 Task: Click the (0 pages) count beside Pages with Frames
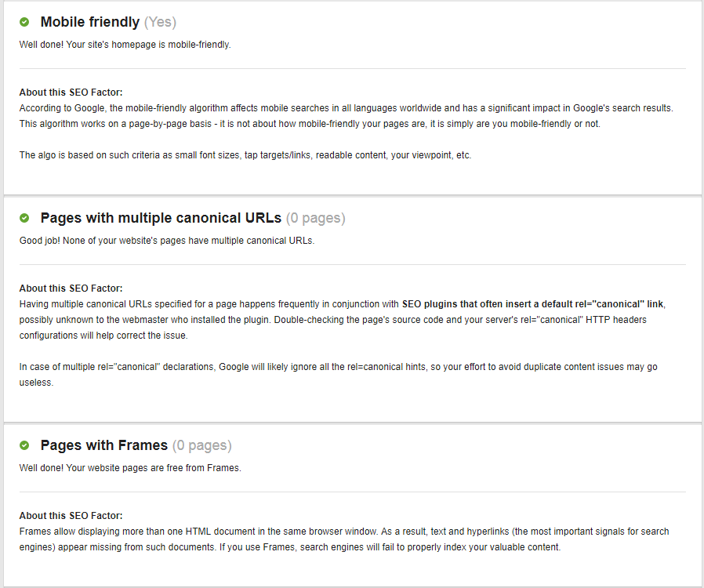pos(202,445)
